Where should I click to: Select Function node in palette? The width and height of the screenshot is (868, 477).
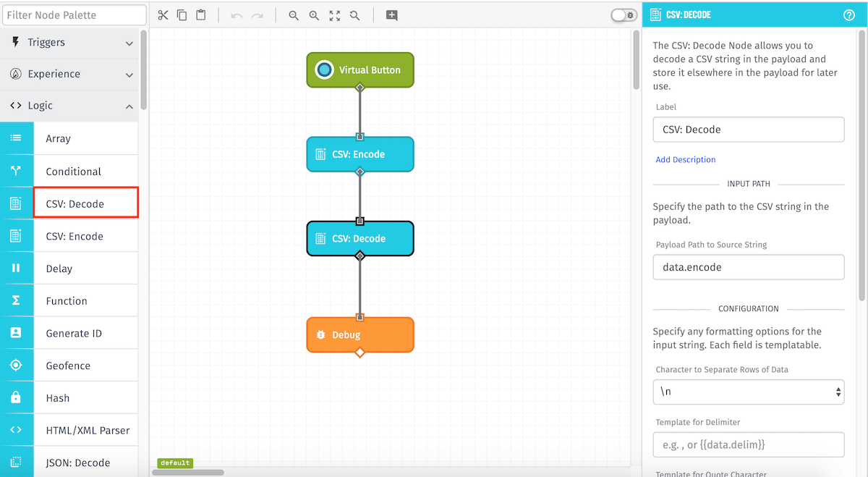pos(85,300)
